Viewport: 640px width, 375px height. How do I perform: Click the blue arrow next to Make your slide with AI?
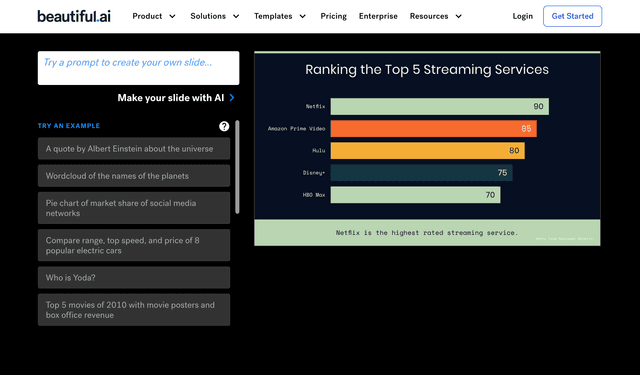click(232, 98)
